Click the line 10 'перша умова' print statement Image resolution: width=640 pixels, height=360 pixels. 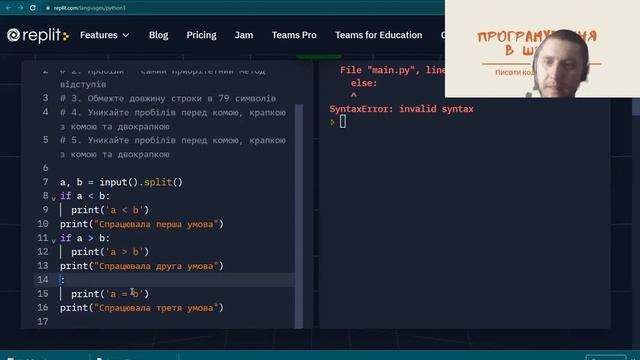(x=142, y=224)
